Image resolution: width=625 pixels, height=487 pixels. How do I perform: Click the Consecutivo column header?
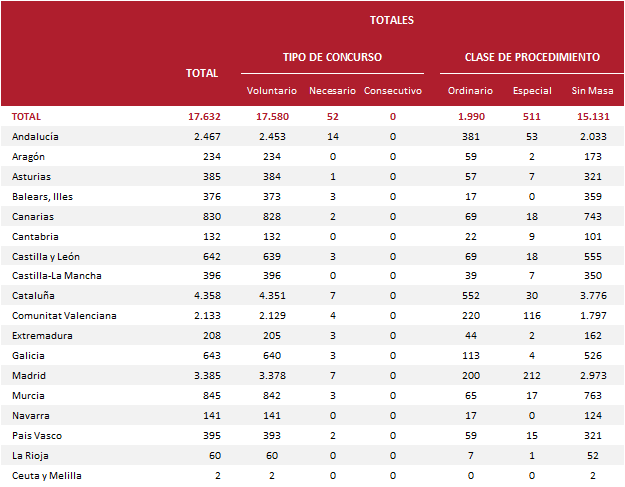click(x=393, y=91)
